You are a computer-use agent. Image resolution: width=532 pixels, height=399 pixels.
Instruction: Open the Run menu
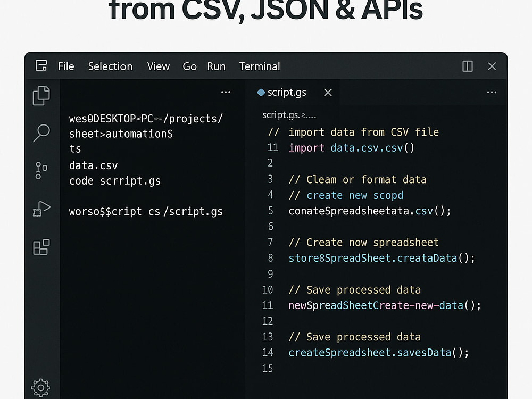point(216,66)
